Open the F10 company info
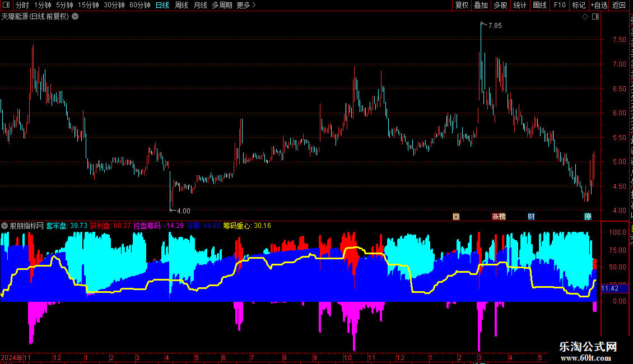633x364 pixels. pyautogui.click(x=560, y=5)
